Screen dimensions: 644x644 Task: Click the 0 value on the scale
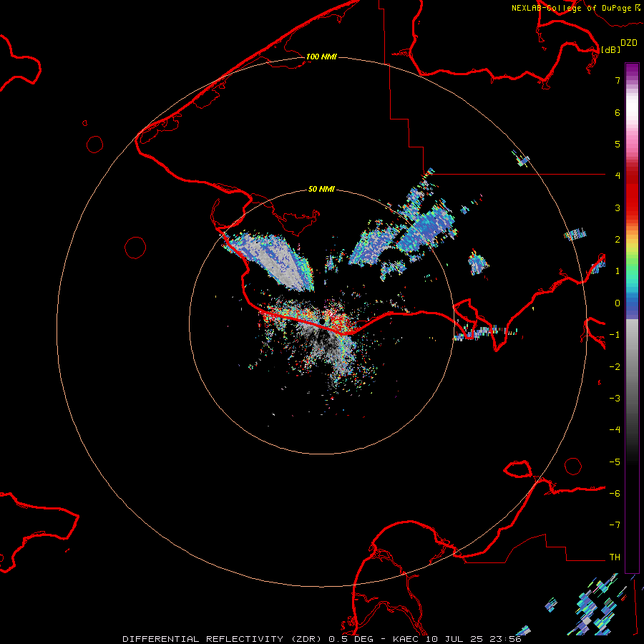(618, 303)
